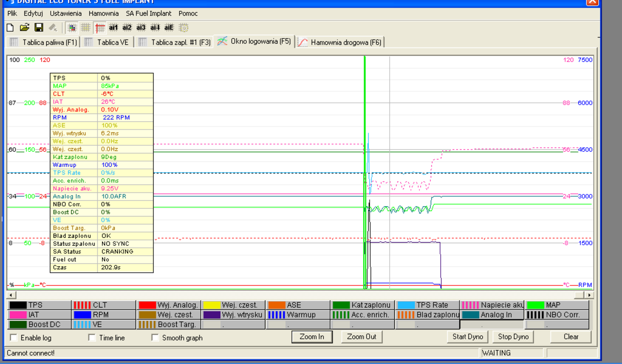Click the New file toolbar icon
Image resolution: width=622 pixels, height=364 pixels.
click(10, 28)
